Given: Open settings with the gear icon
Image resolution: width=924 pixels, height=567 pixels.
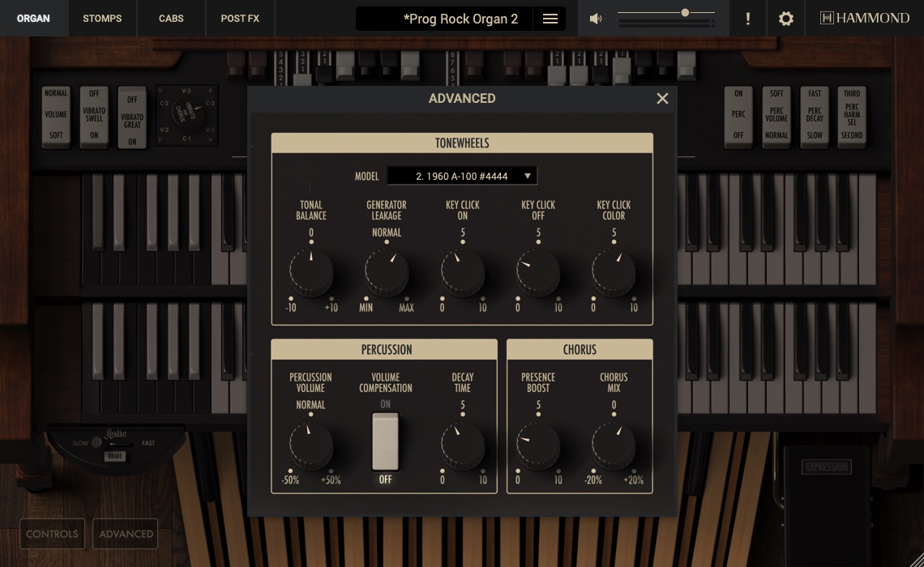Looking at the screenshot, I should pyautogui.click(x=785, y=19).
